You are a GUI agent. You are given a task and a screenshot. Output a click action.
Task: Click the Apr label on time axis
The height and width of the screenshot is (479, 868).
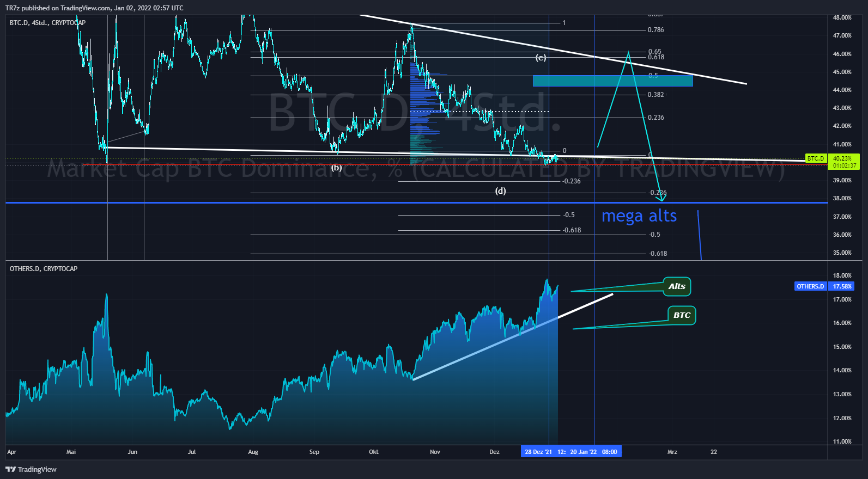(x=12, y=452)
